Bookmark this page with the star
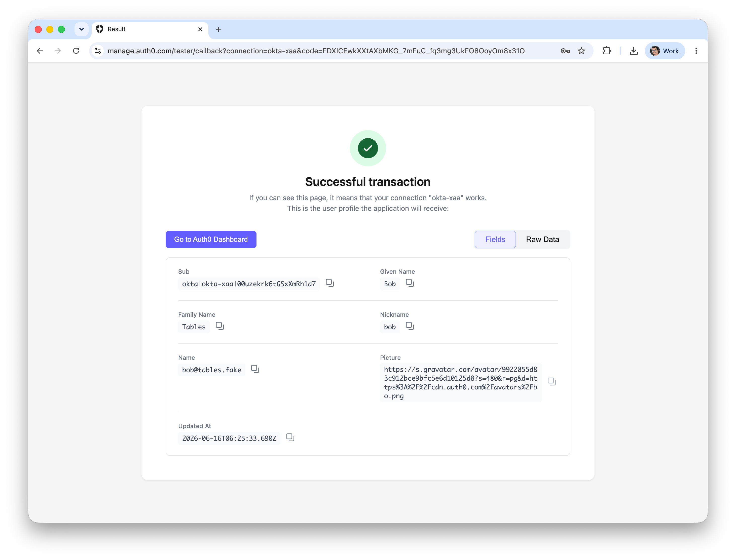The height and width of the screenshot is (560, 736). 581,51
